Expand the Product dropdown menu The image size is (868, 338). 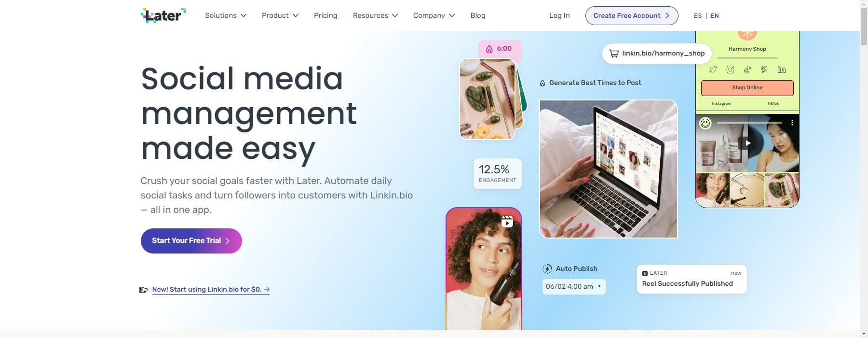click(280, 15)
